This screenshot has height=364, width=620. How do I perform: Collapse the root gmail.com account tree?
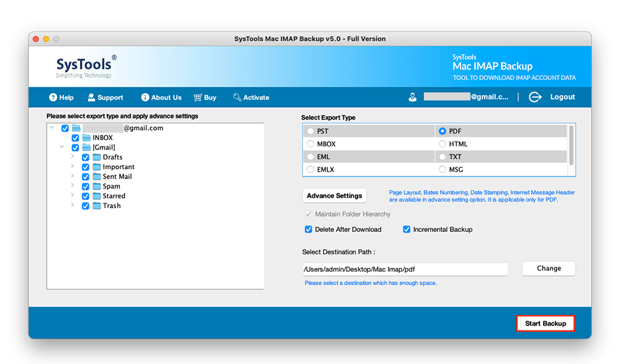52,127
